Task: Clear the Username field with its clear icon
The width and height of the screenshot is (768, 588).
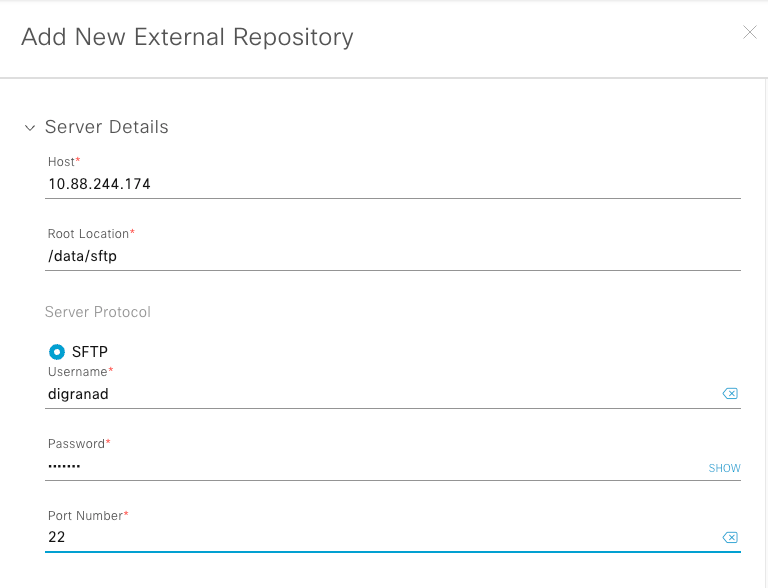Action: [x=730, y=394]
